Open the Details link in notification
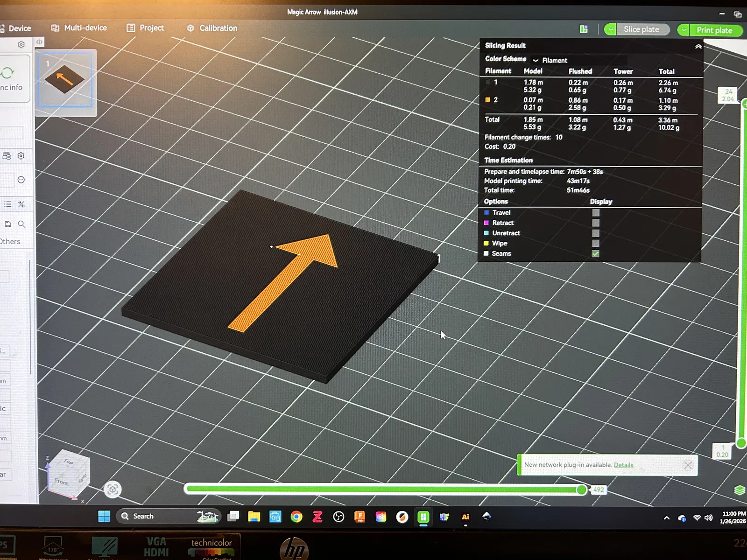747x560 pixels. (623, 465)
